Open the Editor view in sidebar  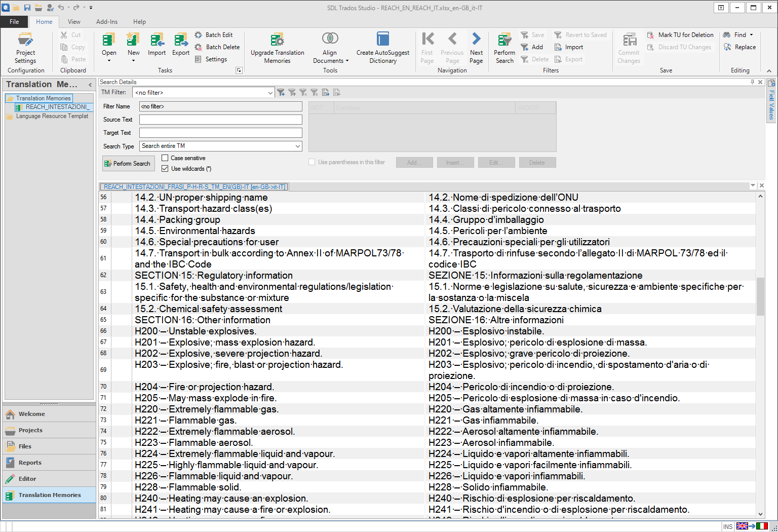pyautogui.click(x=49, y=479)
